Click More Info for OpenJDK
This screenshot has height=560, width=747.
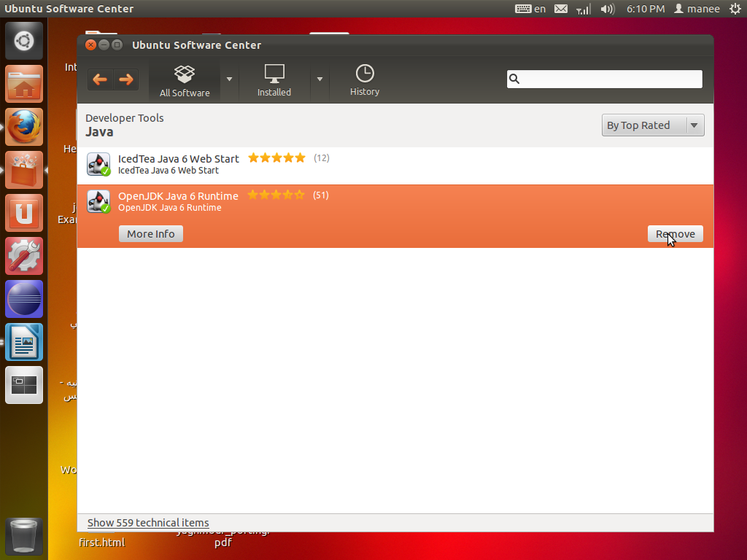[151, 234]
